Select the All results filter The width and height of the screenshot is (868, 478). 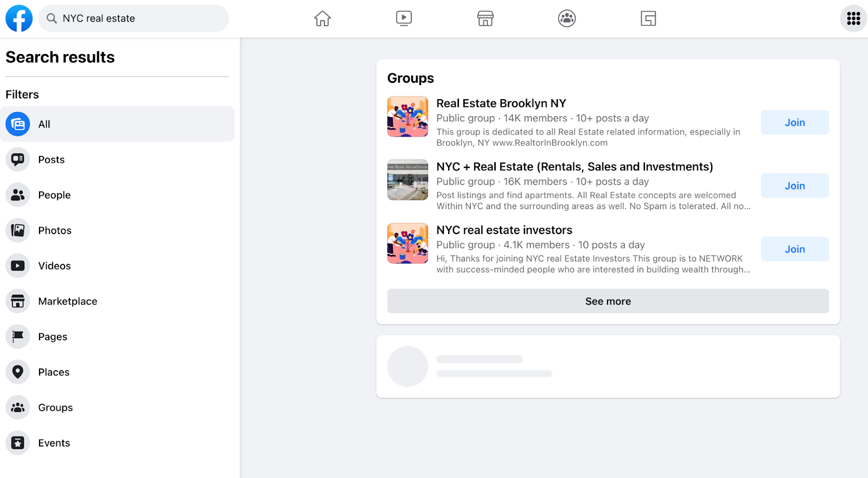pyautogui.click(x=43, y=124)
